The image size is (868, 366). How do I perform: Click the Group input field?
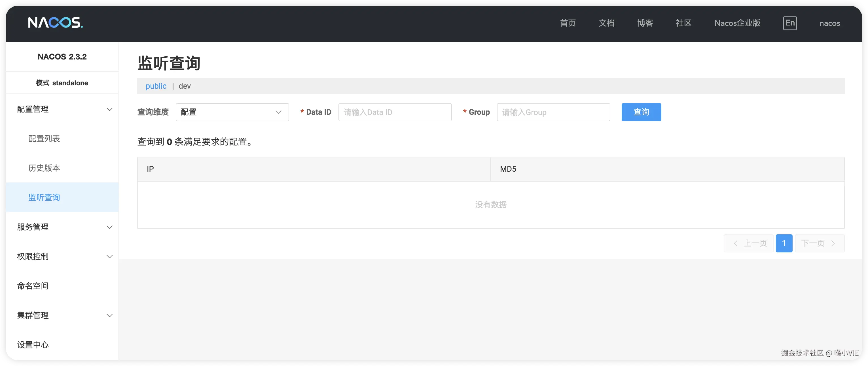click(x=553, y=112)
